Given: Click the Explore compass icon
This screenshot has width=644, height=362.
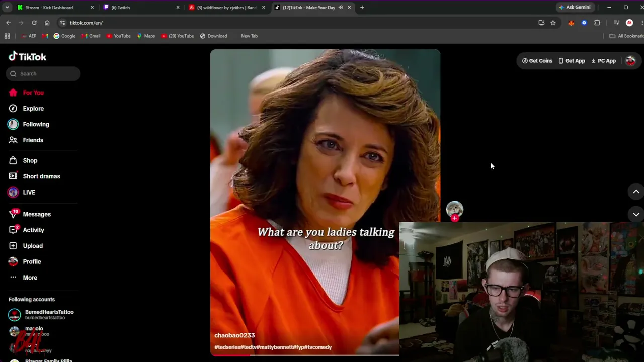Looking at the screenshot, I should coord(13,109).
